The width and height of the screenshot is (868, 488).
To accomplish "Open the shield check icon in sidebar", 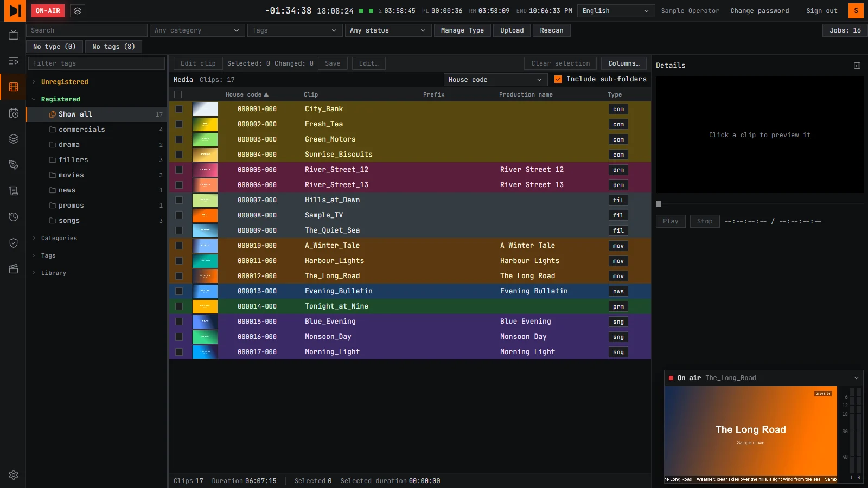I will click(x=14, y=243).
